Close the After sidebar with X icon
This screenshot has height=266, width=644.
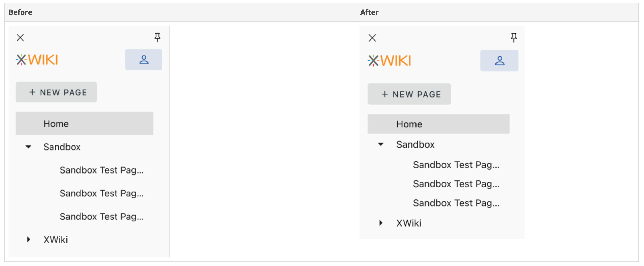(372, 38)
